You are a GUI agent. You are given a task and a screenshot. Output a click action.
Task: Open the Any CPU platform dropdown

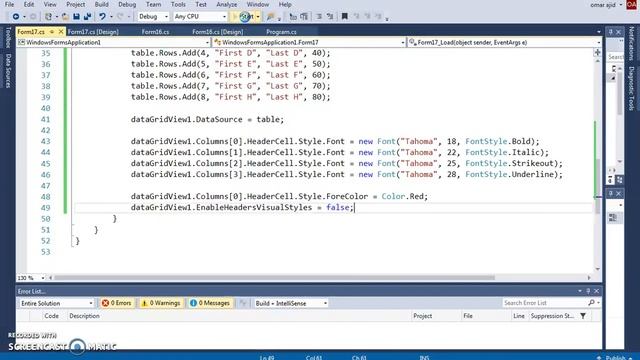200,16
